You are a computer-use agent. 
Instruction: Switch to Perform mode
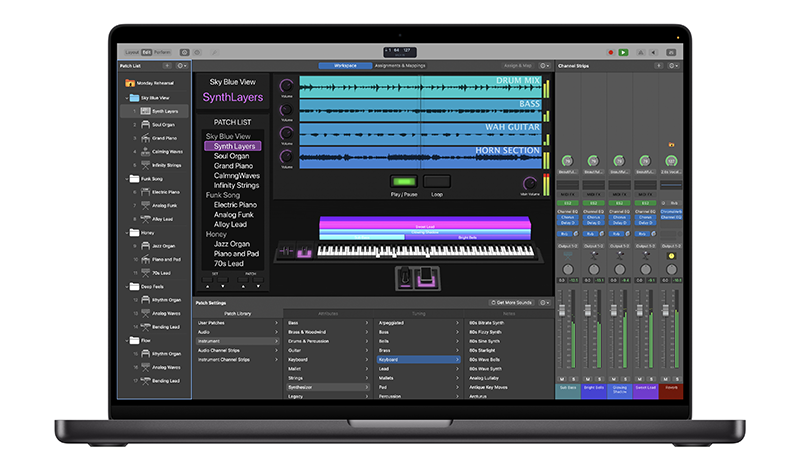click(162, 52)
